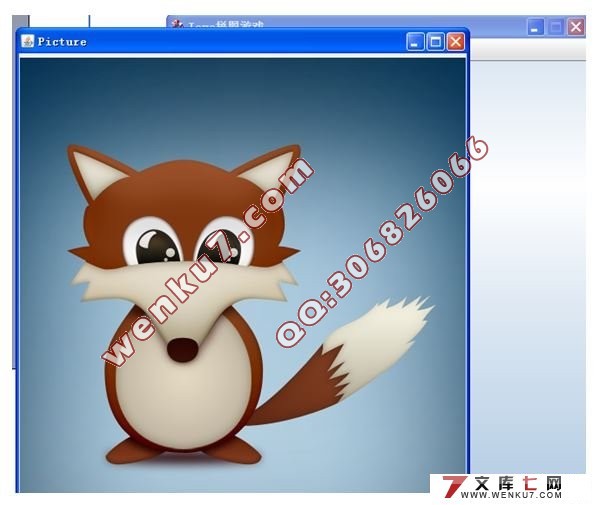Click the red 7 logo of Wenku7

(x=453, y=486)
